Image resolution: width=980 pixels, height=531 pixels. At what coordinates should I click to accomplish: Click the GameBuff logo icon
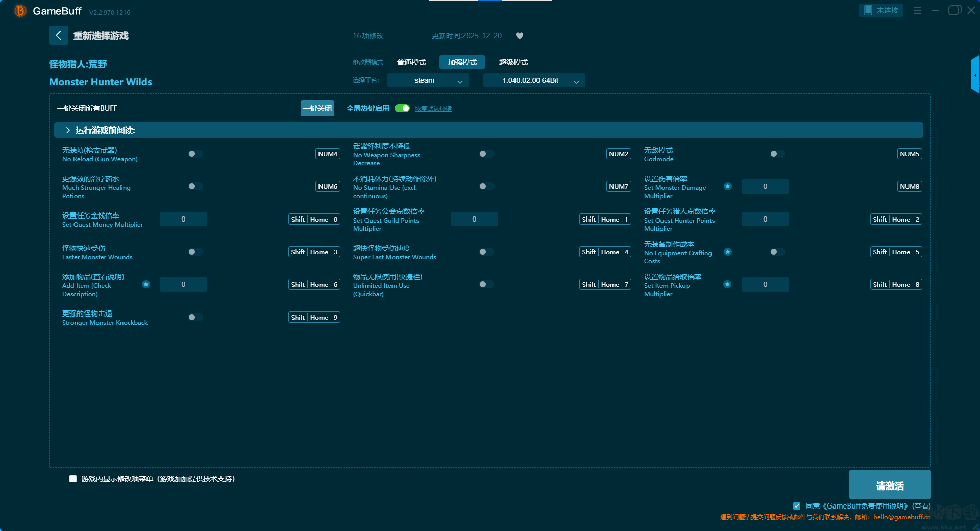point(20,11)
